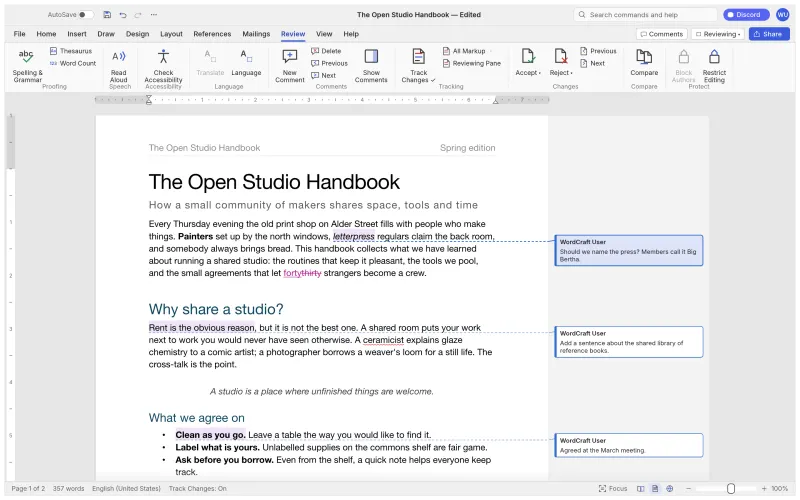The width and height of the screenshot is (800, 500).
Task: Insert a New Comment
Action: pos(290,65)
